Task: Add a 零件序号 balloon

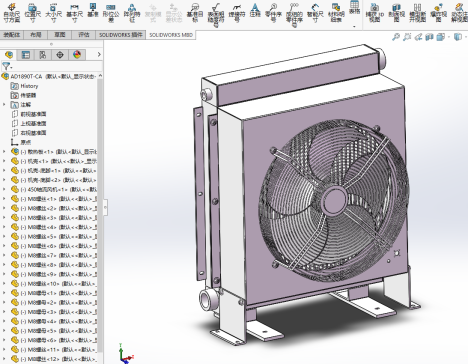Action: pos(273,12)
